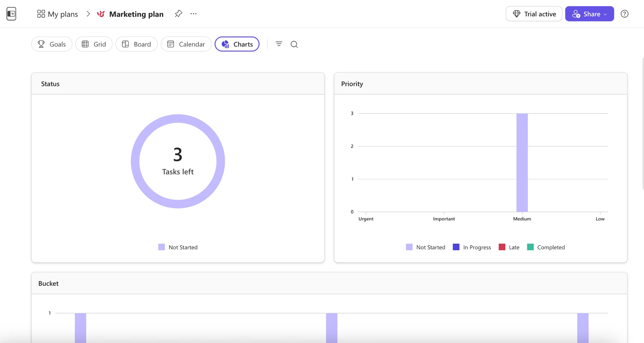The width and height of the screenshot is (644, 343).
Task: Click the Medium axis label
Action: [x=522, y=219]
